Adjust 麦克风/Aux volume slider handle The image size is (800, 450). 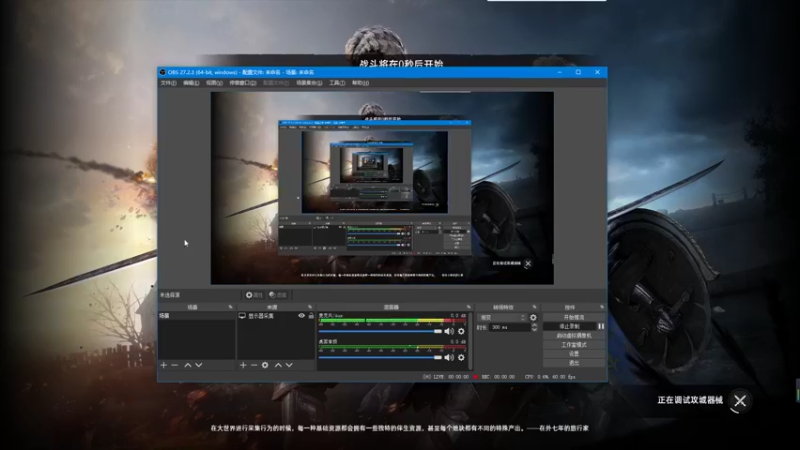click(438, 331)
